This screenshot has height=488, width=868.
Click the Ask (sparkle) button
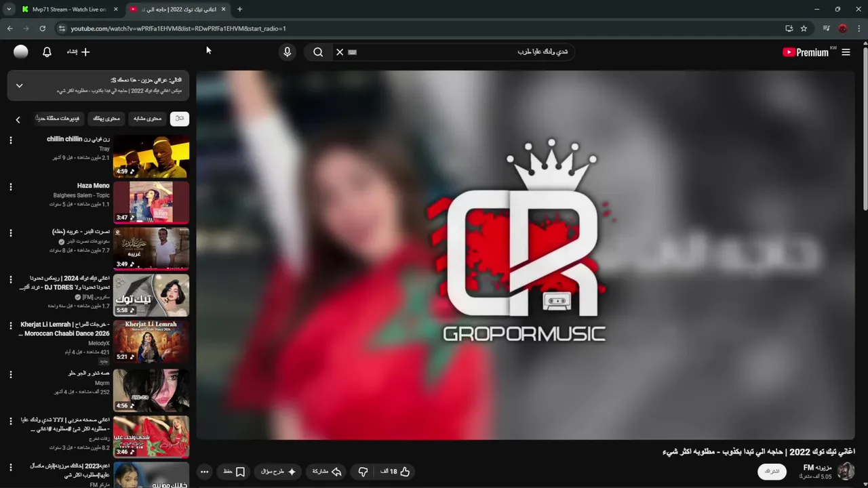[x=278, y=472]
